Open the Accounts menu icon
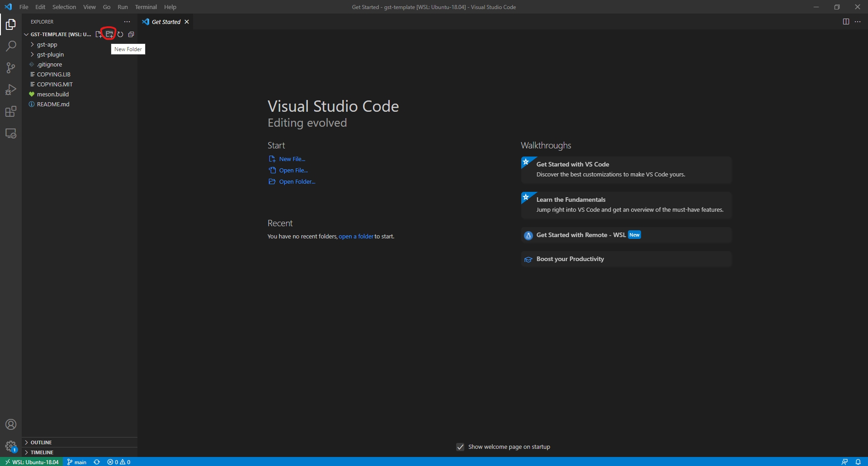This screenshot has height=466, width=868. pos(11,424)
